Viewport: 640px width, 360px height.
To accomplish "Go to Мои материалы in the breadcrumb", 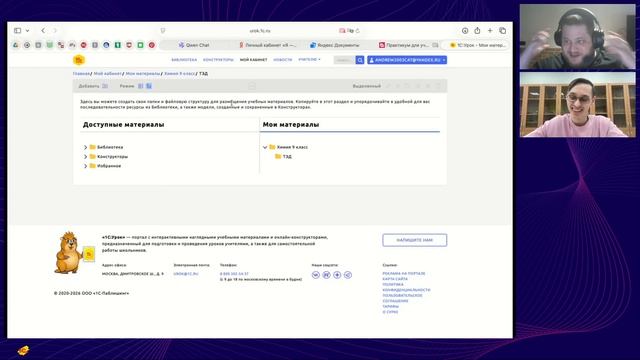I will pos(143,73).
